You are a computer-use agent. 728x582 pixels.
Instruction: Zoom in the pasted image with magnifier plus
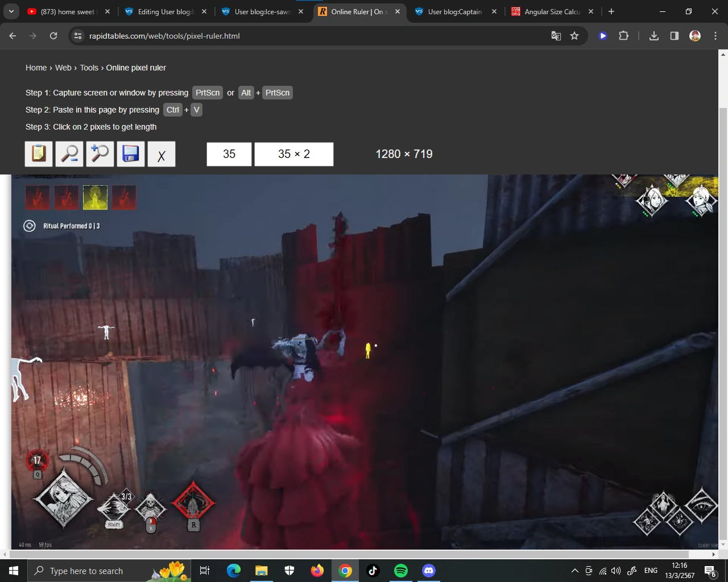pos(100,154)
